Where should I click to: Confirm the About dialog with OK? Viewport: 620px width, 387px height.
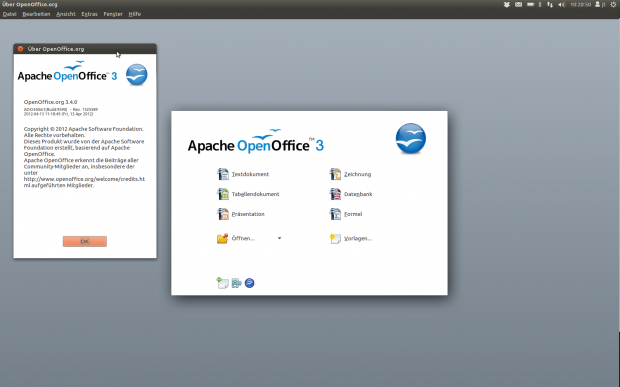tap(85, 241)
